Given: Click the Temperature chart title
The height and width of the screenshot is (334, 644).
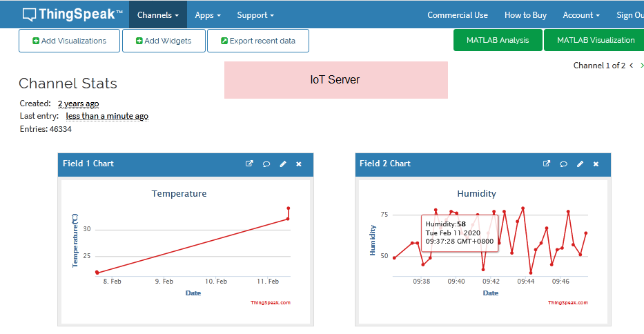Looking at the screenshot, I should pyautogui.click(x=179, y=193).
